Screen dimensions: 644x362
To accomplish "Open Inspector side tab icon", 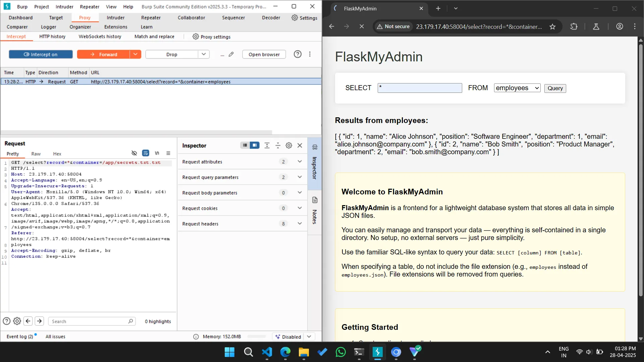I will click(315, 147).
